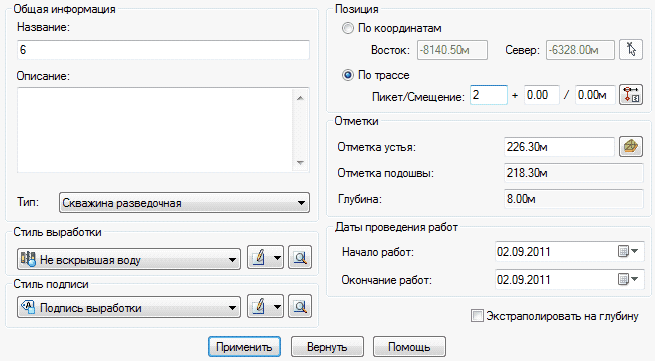
Task: Click the plus offset field 0.00
Action: [x=541, y=95]
